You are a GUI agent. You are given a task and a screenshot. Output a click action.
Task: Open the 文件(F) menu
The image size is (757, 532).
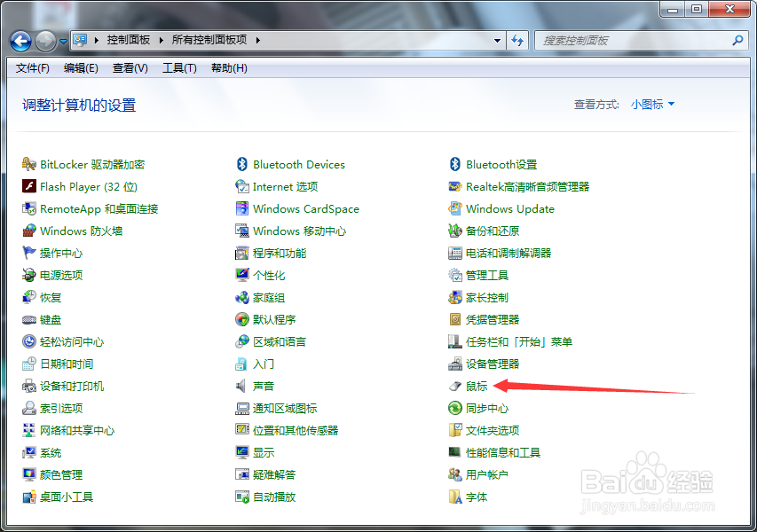click(32, 68)
